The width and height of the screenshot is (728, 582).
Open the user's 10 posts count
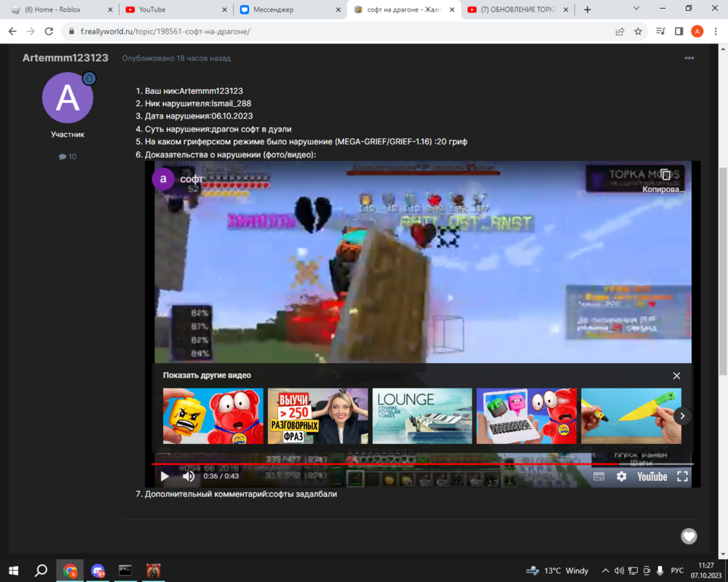[x=68, y=156]
